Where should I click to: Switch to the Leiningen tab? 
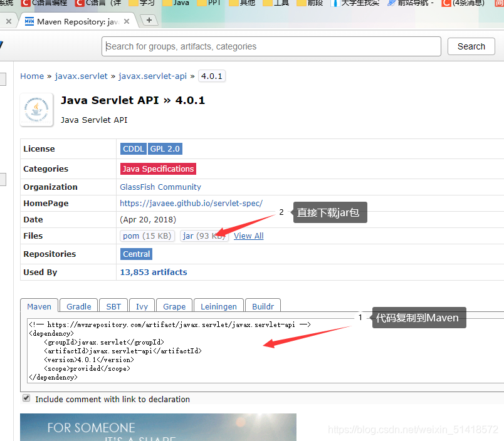click(219, 306)
